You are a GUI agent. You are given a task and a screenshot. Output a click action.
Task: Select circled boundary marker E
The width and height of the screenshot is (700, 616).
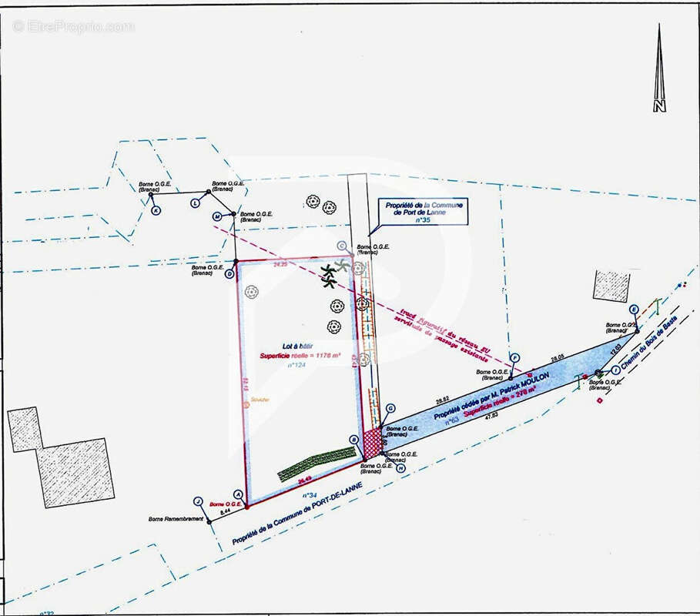pos(634,310)
